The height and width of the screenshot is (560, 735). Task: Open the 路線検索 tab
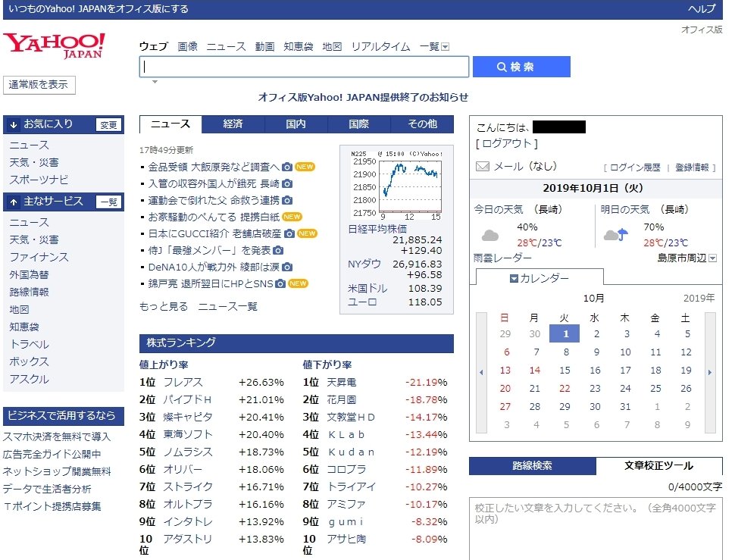[x=532, y=466]
